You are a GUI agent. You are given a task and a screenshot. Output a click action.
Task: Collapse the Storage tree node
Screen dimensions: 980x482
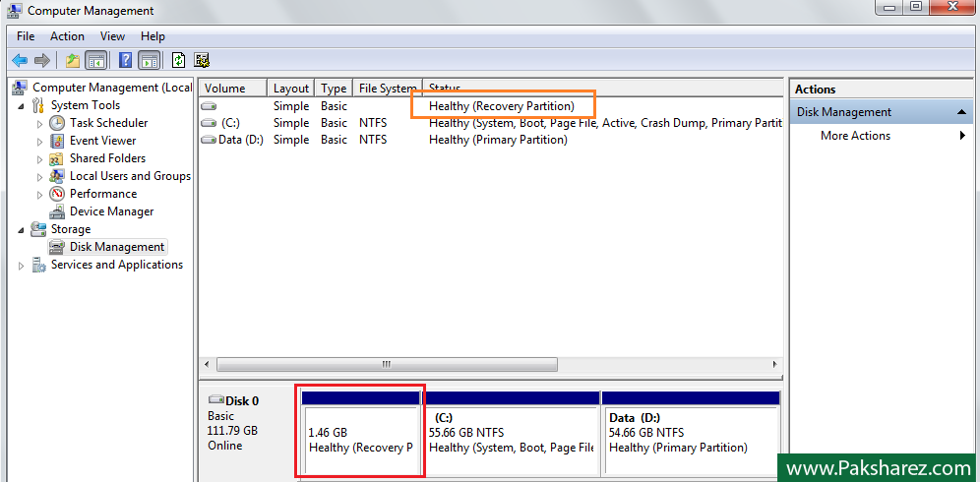(x=22, y=230)
